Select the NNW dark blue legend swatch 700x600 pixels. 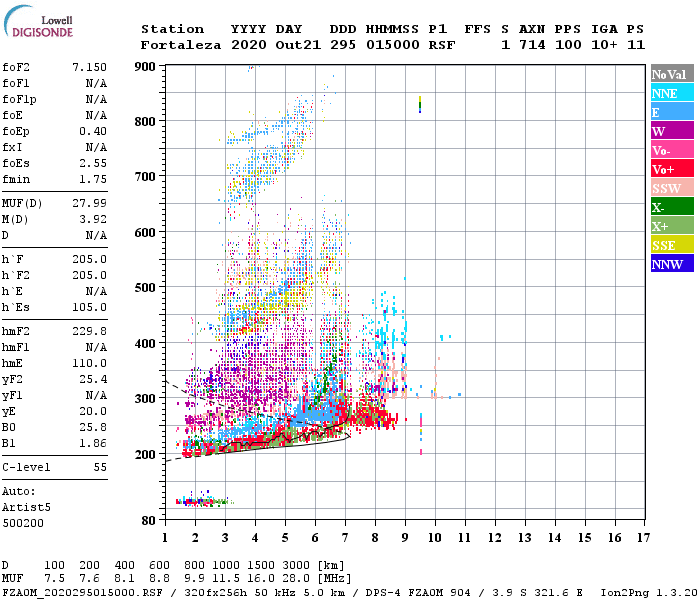[672, 264]
